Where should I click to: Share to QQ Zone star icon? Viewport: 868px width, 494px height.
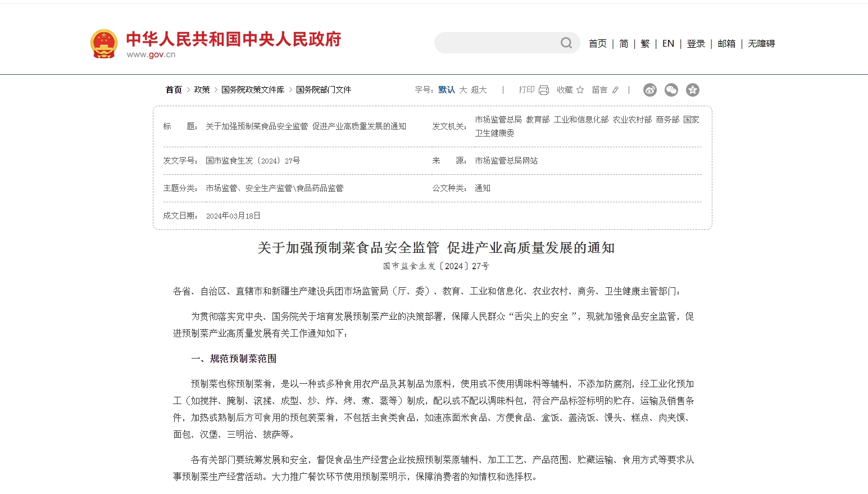(693, 90)
